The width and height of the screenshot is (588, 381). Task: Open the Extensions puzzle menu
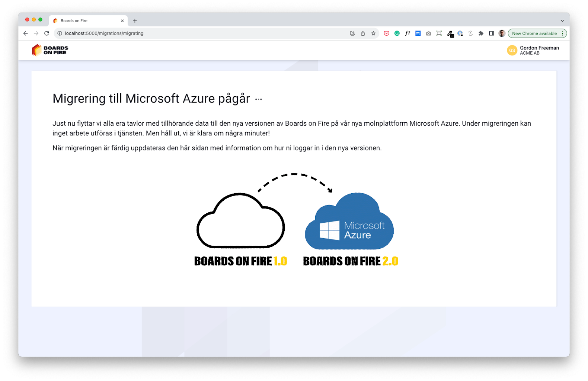481,33
